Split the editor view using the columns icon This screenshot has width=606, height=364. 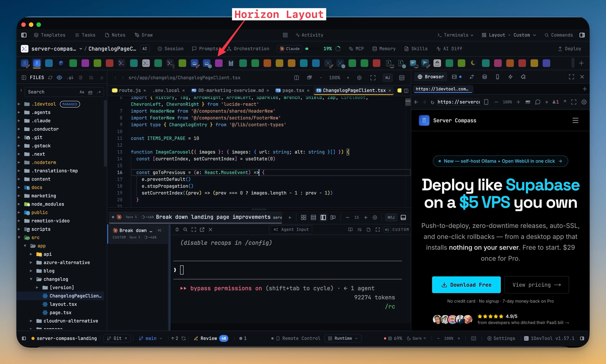(x=297, y=78)
